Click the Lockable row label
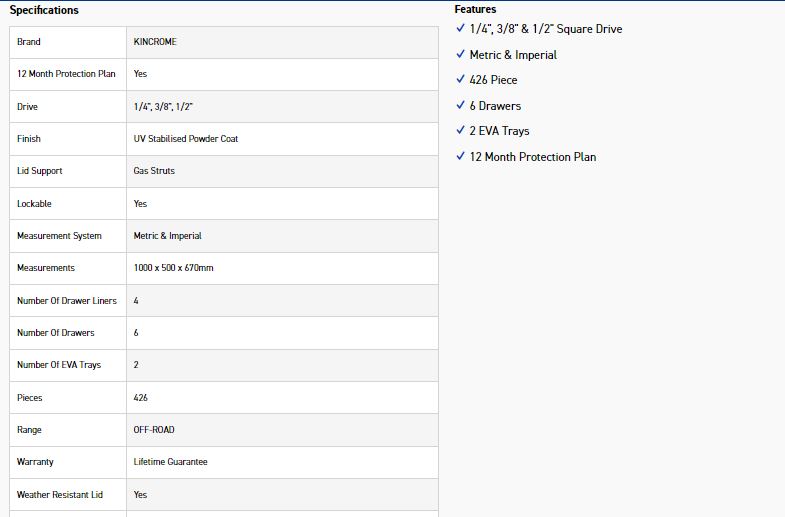This screenshot has width=785, height=517. point(34,204)
